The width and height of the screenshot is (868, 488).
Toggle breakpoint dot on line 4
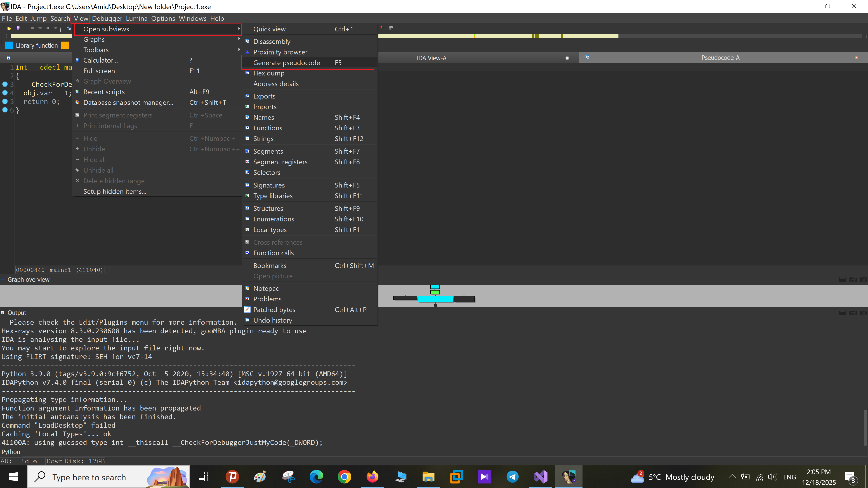pyautogui.click(x=5, y=93)
